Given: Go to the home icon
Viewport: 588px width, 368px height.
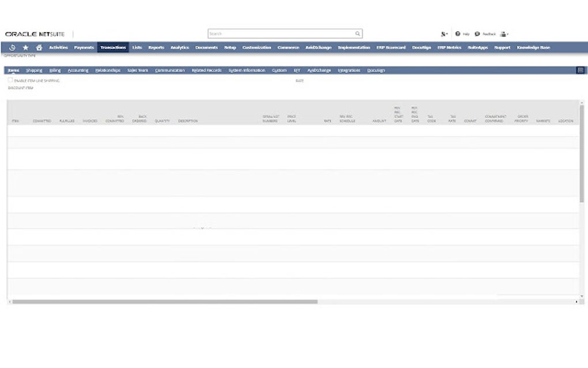Looking at the screenshot, I should (x=39, y=48).
